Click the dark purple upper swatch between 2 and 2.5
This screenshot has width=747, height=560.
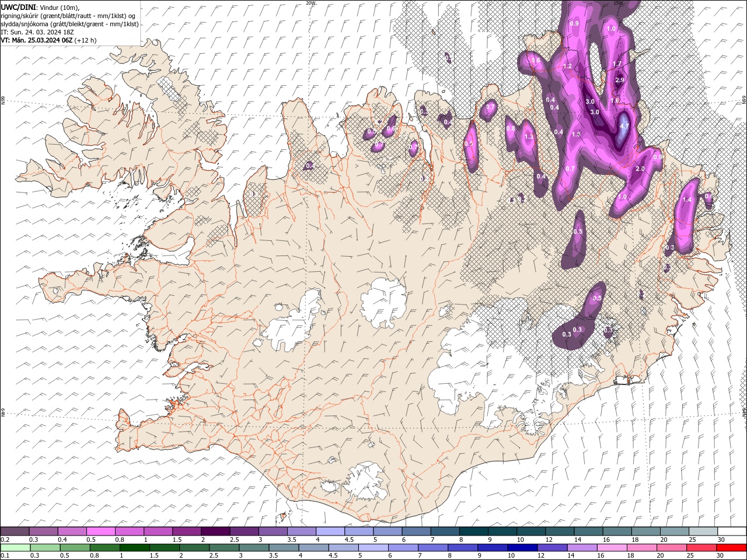coord(215,531)
